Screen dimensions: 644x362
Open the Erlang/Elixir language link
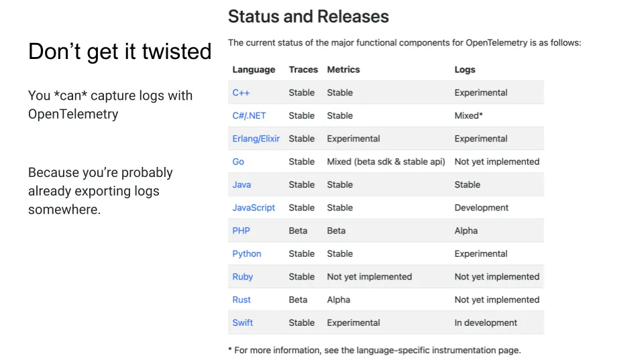256,139
